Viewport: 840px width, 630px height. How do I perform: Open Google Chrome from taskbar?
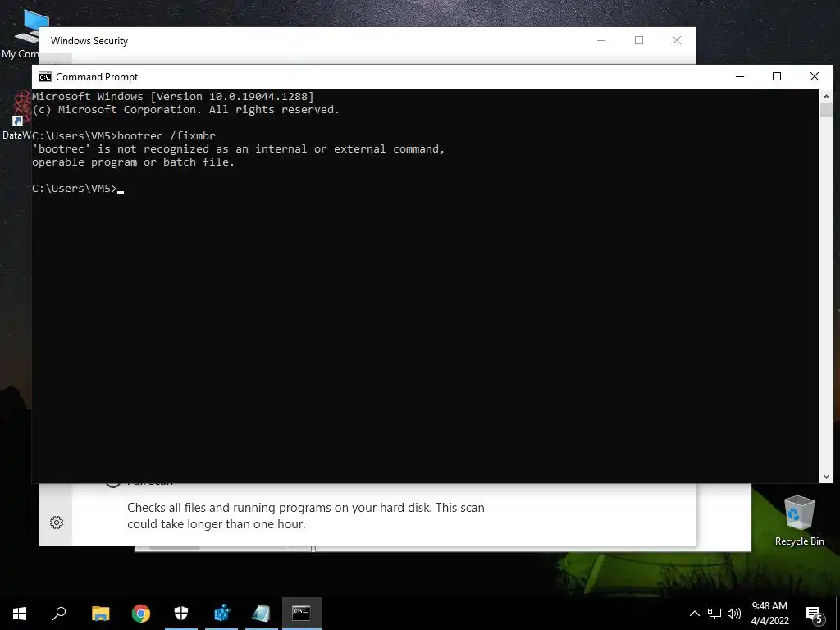coord(141,614)
